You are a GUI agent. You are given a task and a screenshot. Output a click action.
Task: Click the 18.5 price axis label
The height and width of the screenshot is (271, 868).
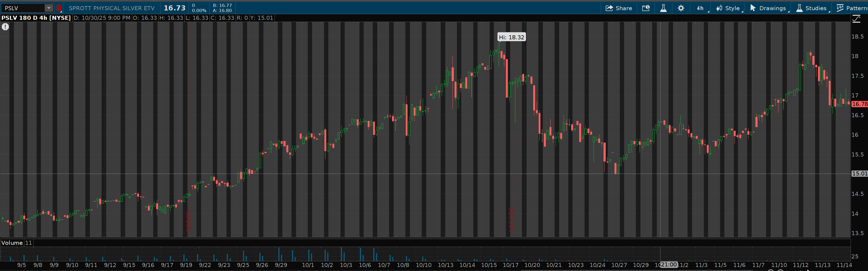pyautogui.click(x=858, y=36)
